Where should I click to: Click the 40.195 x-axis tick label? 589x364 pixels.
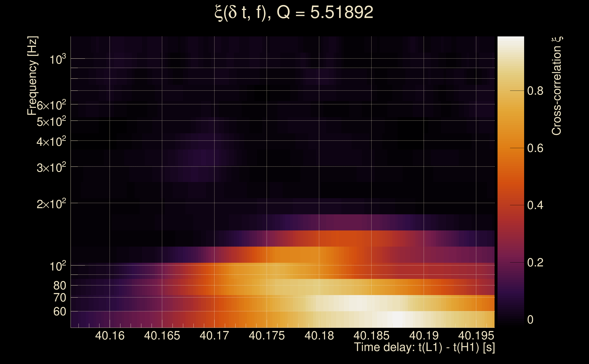coord(476,336)
